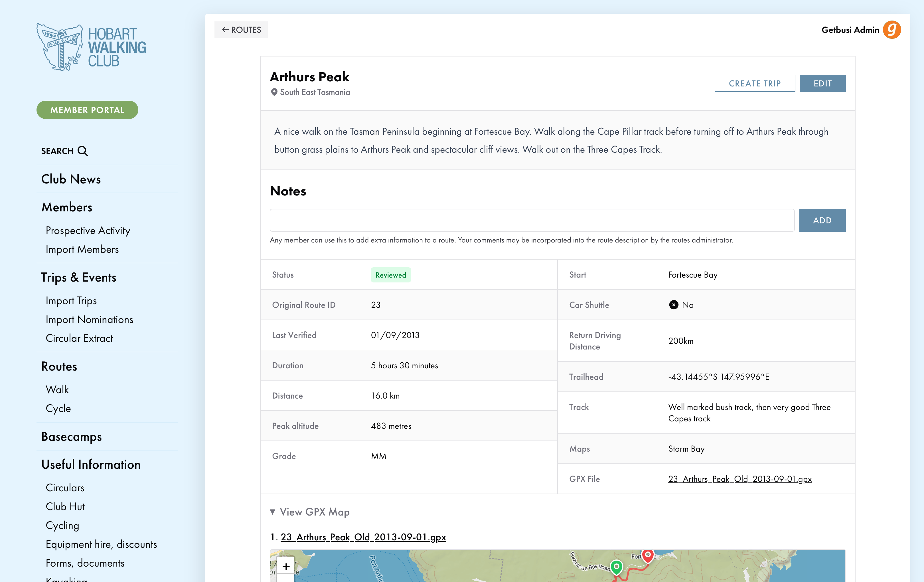Click the red end marker on map
Image resolution: width=924 pixels, height=582 pixels.
648,555
